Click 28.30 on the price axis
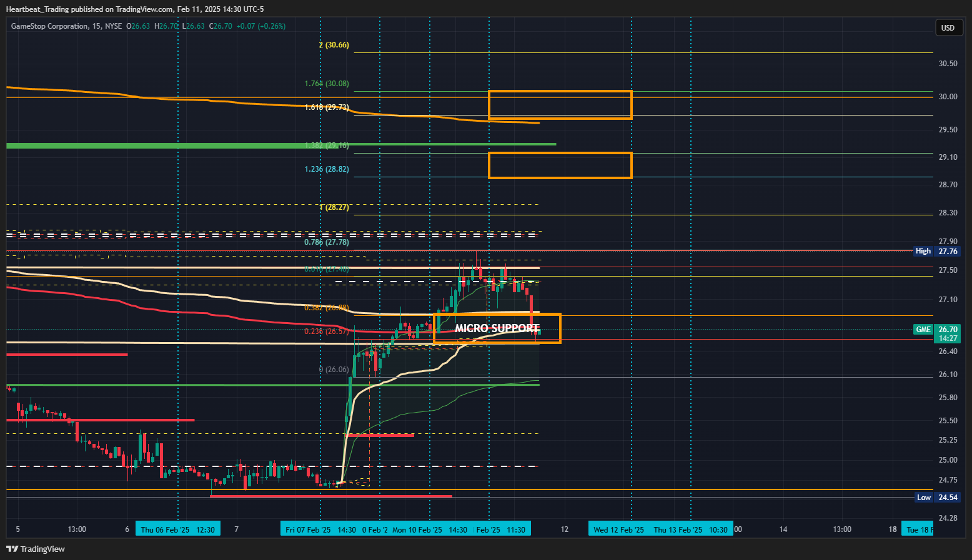This screenshot has height=560, width=972. pyautogui.click(x=948, y=213)
